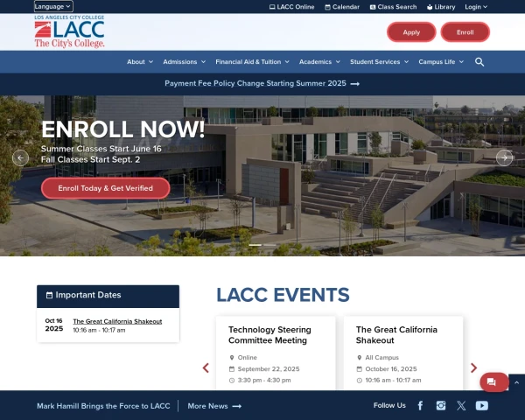Open Financial Aid & Tuition menu
This screenshot has width=525, height=420.
pyautogui.click(x=252, y=61)
